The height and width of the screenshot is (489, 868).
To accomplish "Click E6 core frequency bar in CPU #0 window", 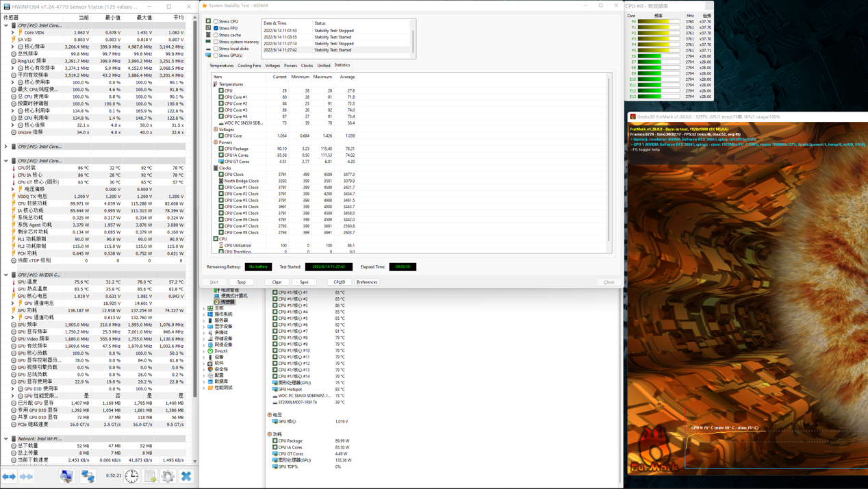I will click(659, 56).
